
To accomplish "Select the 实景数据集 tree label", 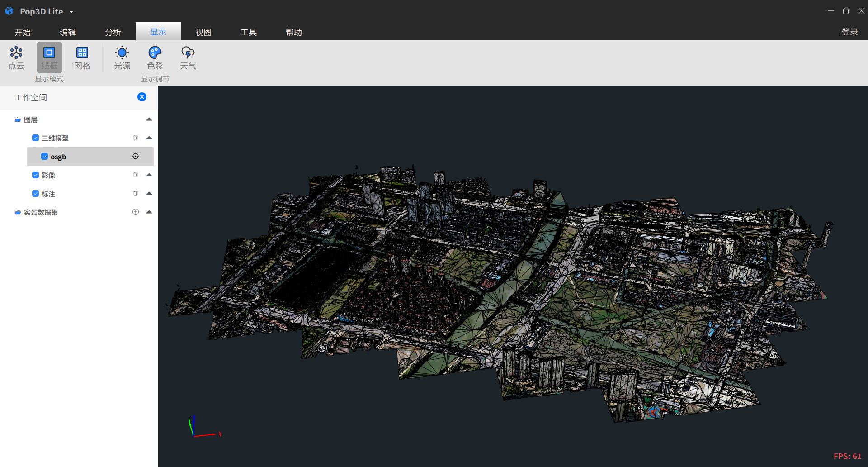I will click(x=41, y=212).
